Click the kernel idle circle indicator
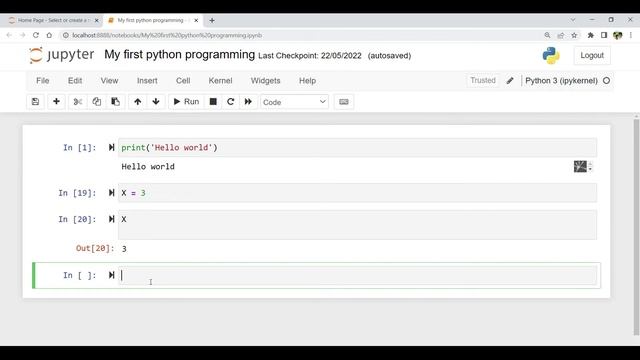640x360 pixels. coord(607,81)
